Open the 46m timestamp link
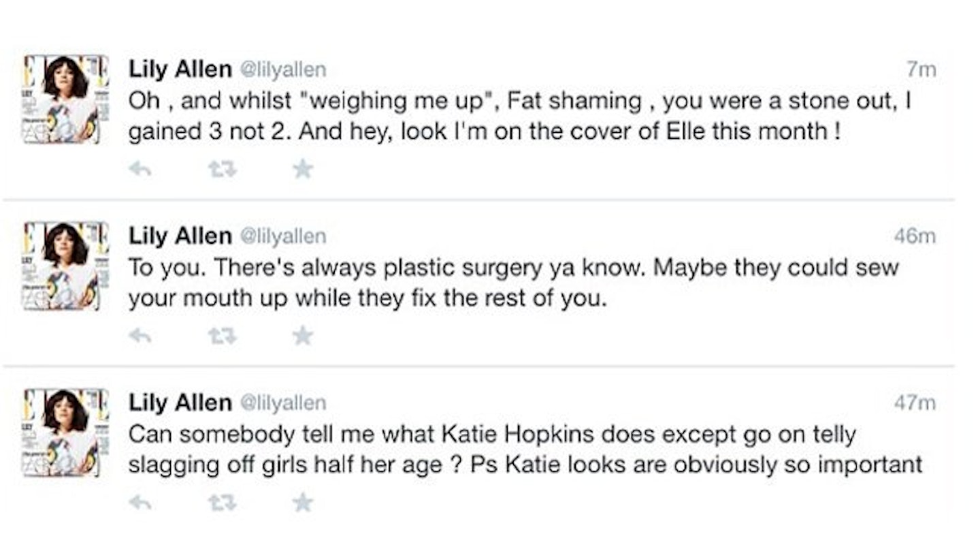This screenshot has height=551, width=980. 916,236
